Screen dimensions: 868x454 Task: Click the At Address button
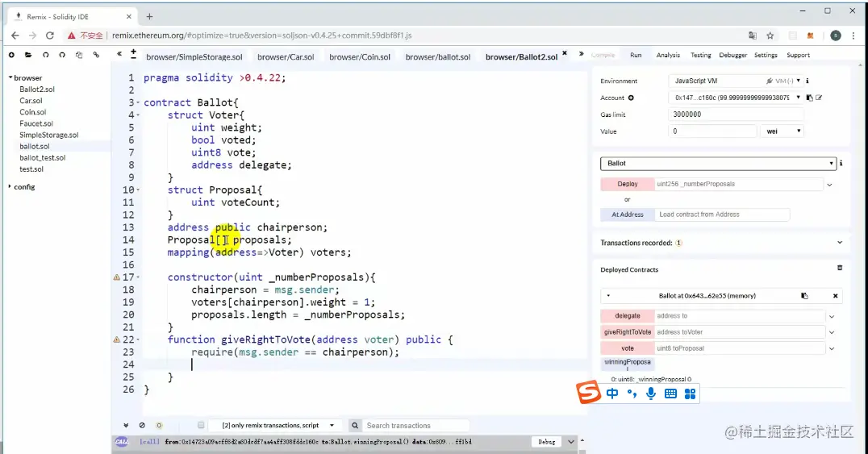pos(627,215)
